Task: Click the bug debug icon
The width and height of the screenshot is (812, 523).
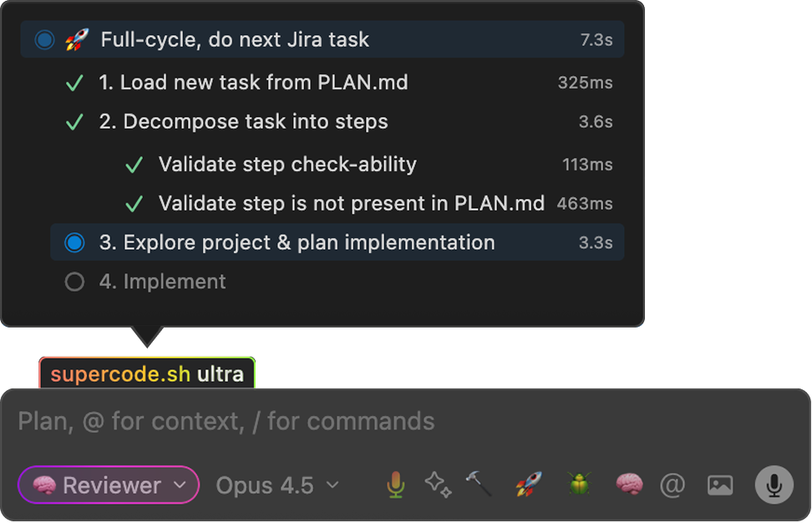Action: click(578, 485)
